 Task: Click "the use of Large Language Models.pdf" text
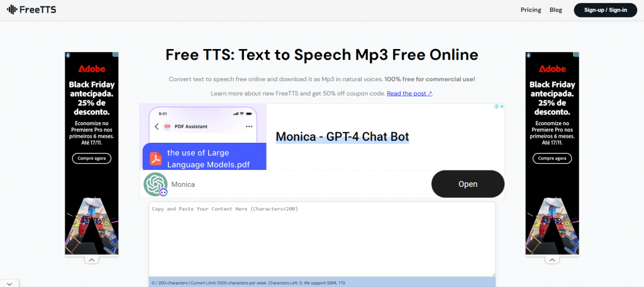pyautogui.click(x=209, y=159)
